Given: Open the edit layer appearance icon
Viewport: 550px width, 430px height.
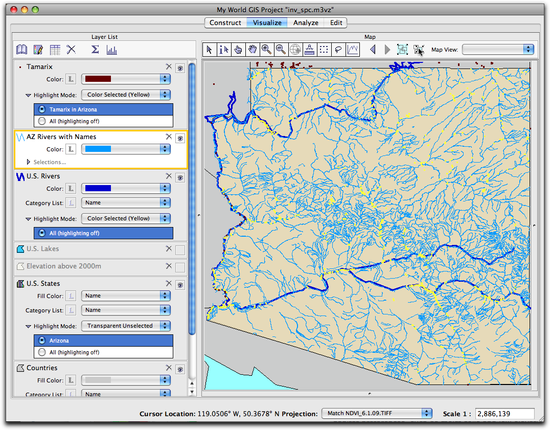Looking at the screenshot, I should tap(38, 49).
